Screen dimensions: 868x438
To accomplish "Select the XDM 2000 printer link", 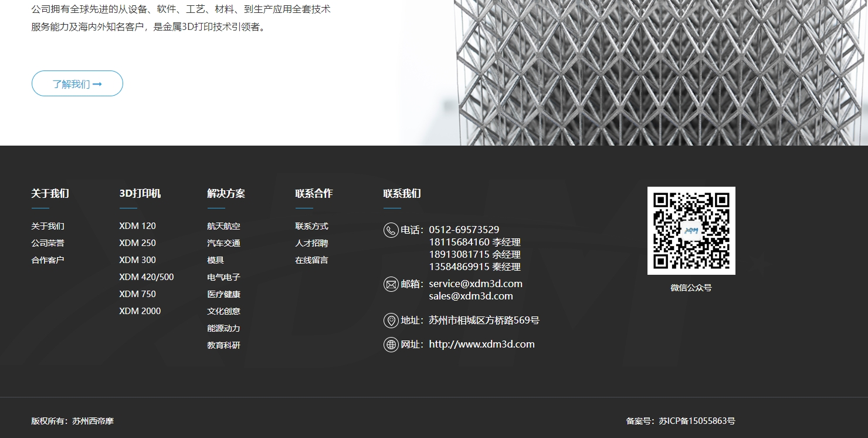I will (x=140, y=311).
